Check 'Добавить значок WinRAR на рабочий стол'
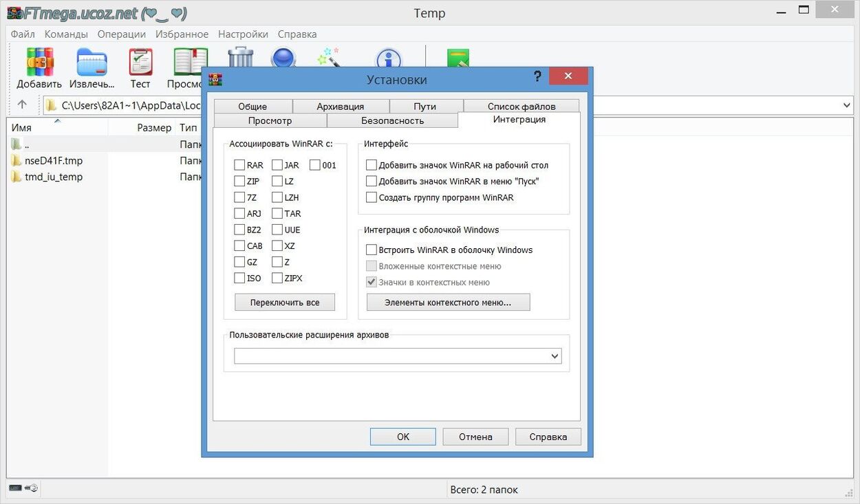 (x=372, y=165)
